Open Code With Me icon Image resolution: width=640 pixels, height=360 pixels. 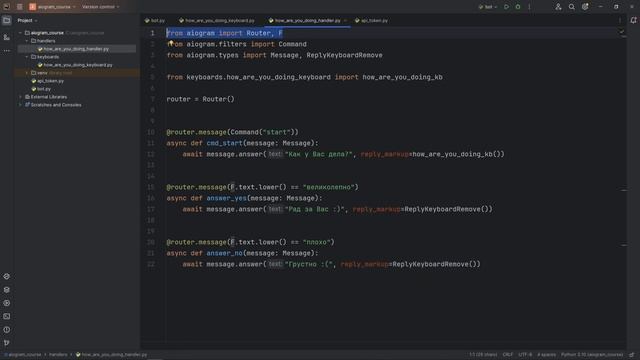coord(558,7)
